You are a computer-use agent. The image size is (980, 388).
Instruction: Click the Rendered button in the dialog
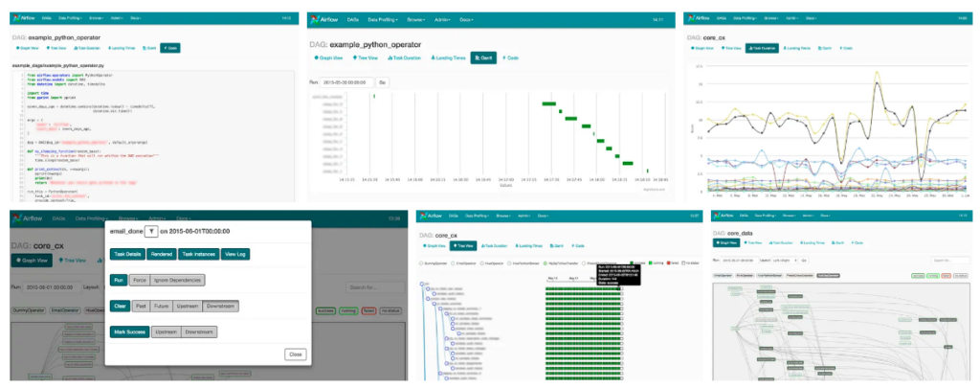162,254
